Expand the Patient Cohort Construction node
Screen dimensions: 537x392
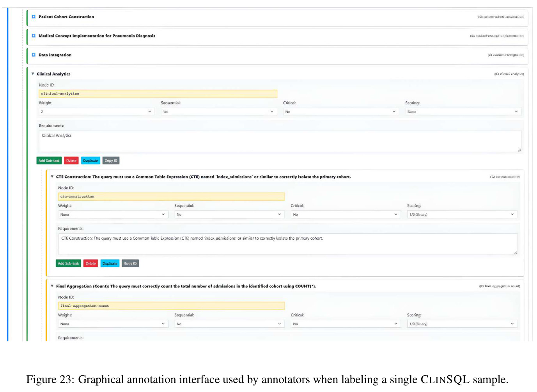click(x=34, y=17)
